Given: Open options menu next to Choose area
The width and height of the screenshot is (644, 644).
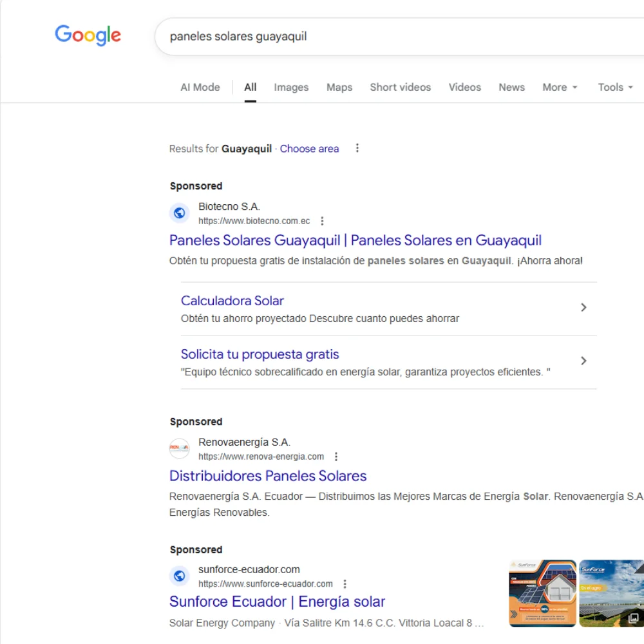Looking at the screenshot, I should coord(357,149).
